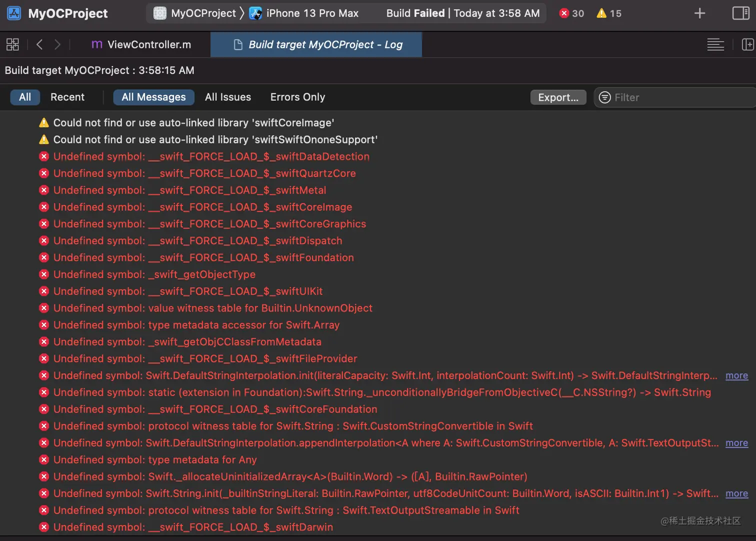Click error icon for _swift_getObjectType symbol
756x541 pixels.
coord(44,274)
